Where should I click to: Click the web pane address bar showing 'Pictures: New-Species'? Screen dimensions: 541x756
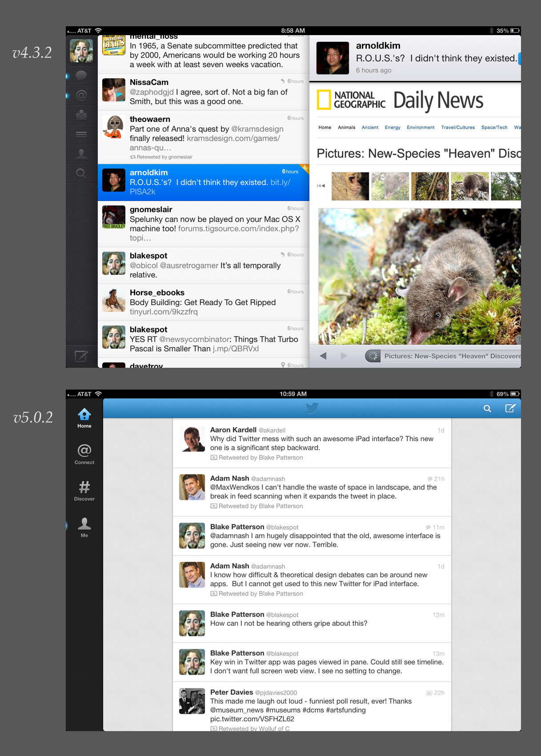tap(443, 356)
